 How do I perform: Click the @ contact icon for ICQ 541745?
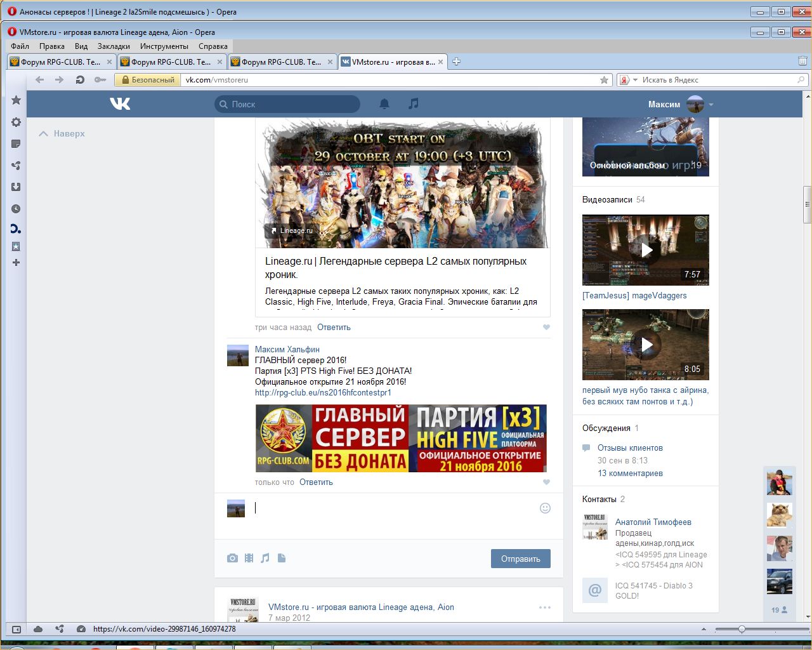tap(595, 590)
